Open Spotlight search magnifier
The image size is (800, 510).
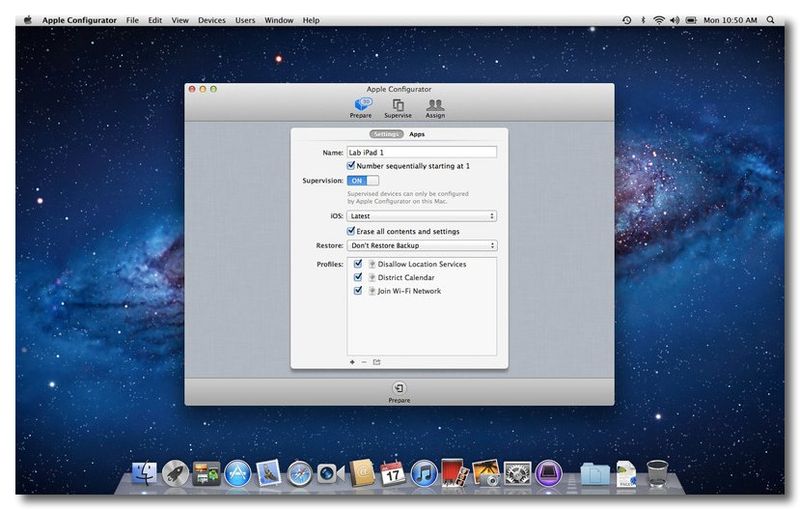coord(770,20)
